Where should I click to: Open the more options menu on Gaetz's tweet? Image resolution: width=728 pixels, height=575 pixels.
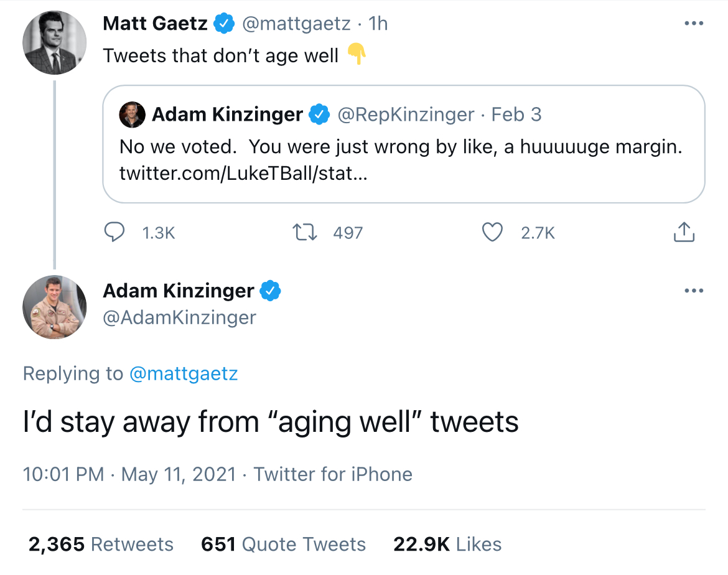pos(693,22)
